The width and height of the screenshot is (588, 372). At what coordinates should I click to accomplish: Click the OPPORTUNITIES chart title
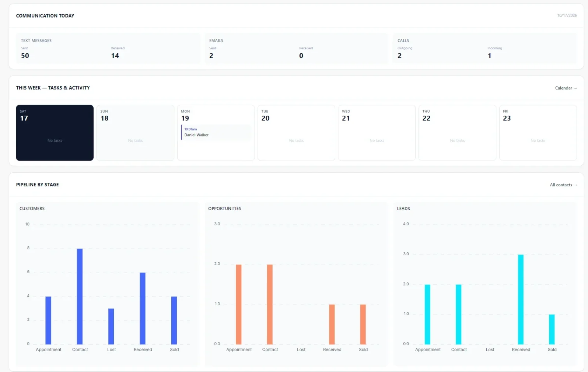point(225,208)
